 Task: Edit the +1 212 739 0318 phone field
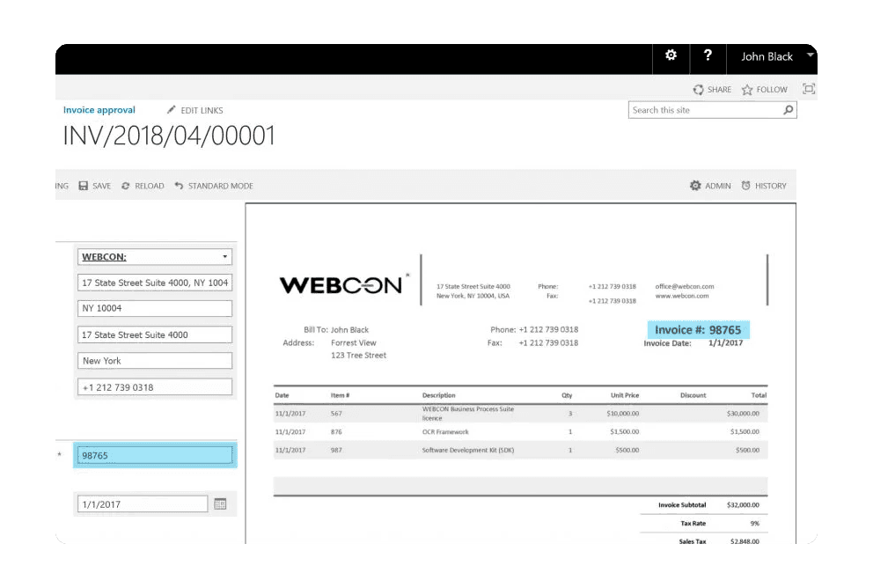point(155,387)
